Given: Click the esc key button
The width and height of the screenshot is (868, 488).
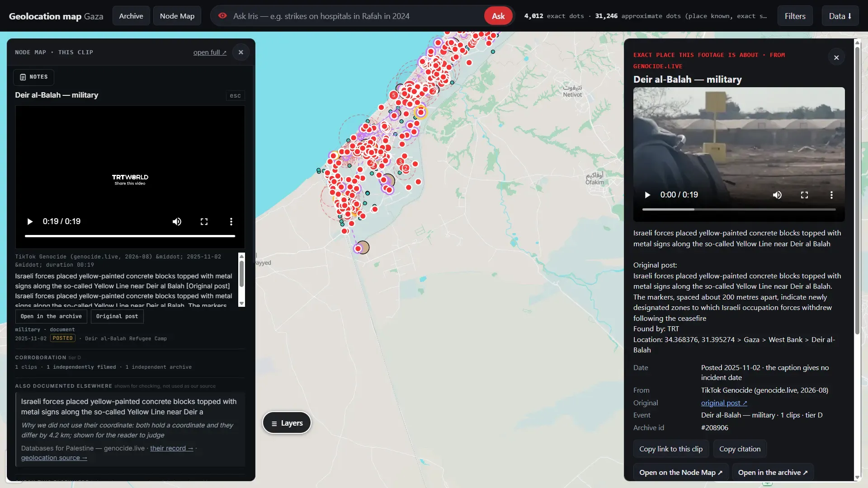Looking at the screenshot, I should click(x=235, y=96).
